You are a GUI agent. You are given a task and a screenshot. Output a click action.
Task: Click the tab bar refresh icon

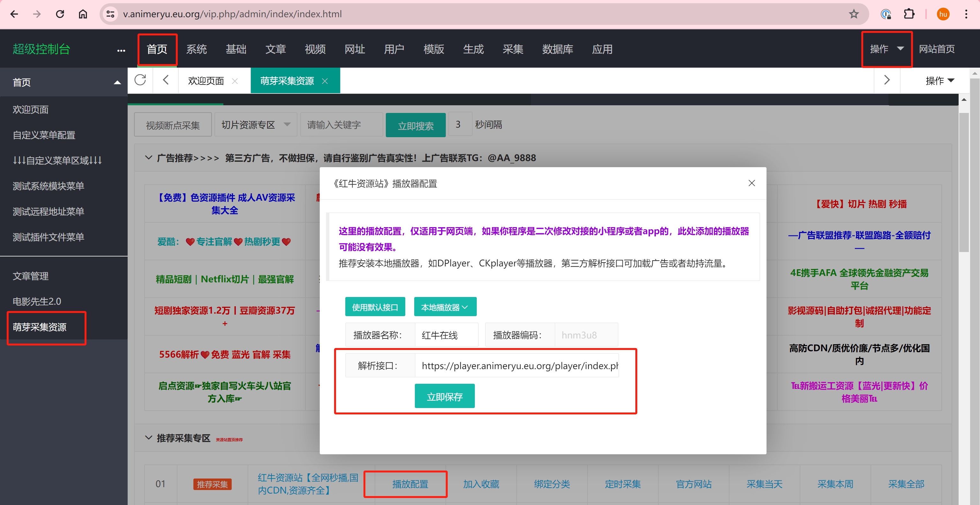[140, 80]
